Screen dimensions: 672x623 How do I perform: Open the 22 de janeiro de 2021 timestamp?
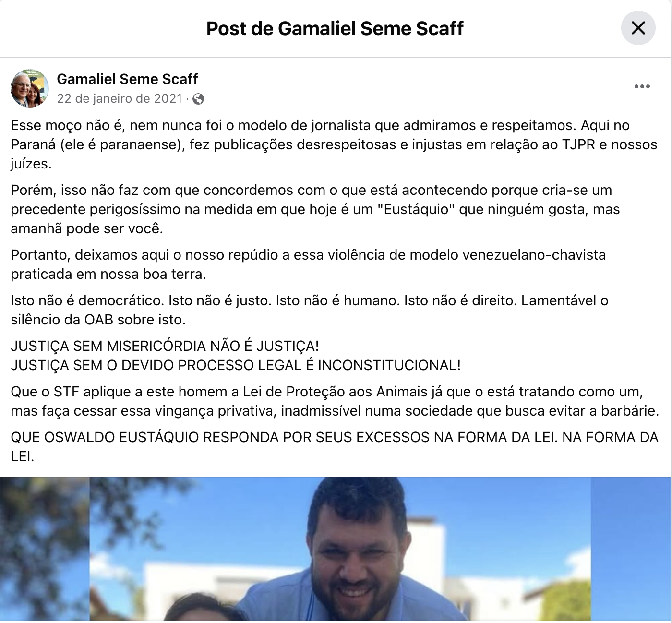(120, 98)
